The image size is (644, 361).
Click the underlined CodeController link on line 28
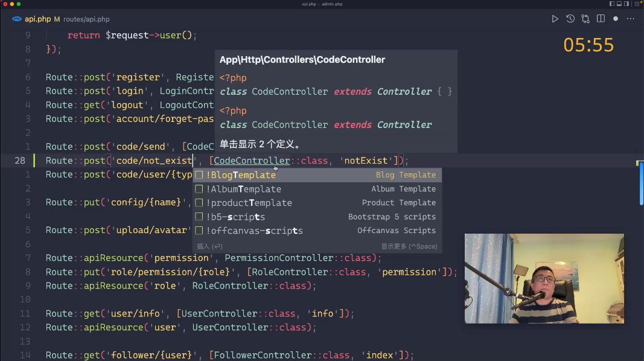point(252,161)
